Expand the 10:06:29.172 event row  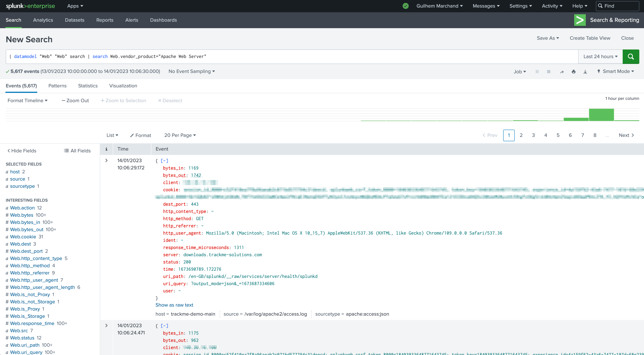tap(106, 161)
